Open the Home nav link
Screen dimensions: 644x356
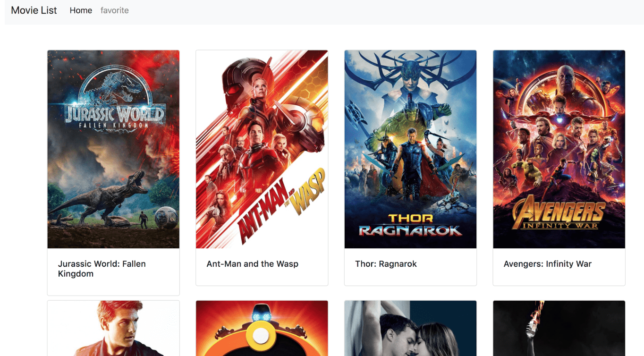tap(81, 10)
